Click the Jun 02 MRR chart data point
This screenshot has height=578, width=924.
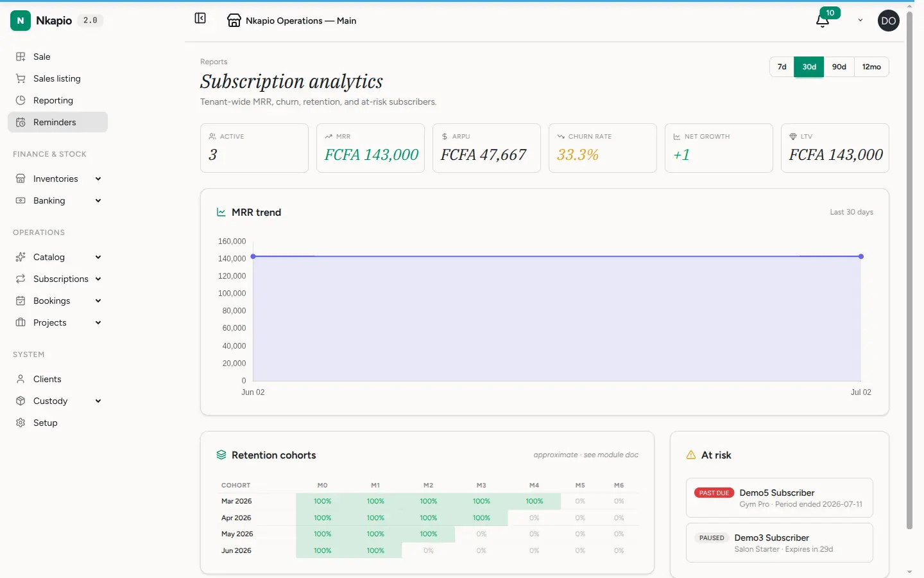[x=253, y=256]
